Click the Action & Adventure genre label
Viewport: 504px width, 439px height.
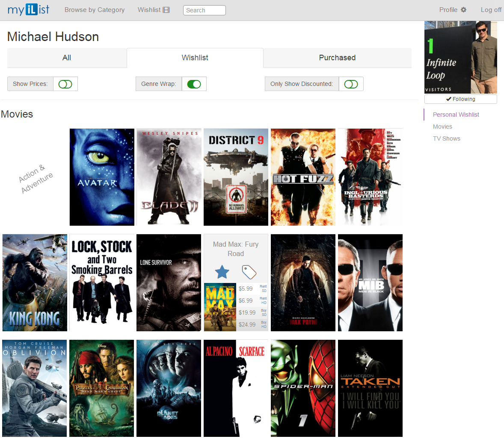(x=35, y=179)
